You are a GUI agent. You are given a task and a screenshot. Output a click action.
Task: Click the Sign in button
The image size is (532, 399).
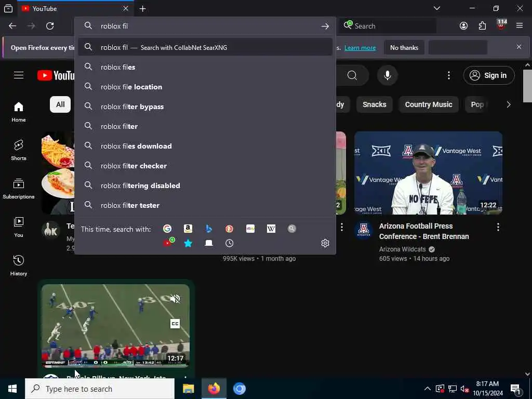488,75
